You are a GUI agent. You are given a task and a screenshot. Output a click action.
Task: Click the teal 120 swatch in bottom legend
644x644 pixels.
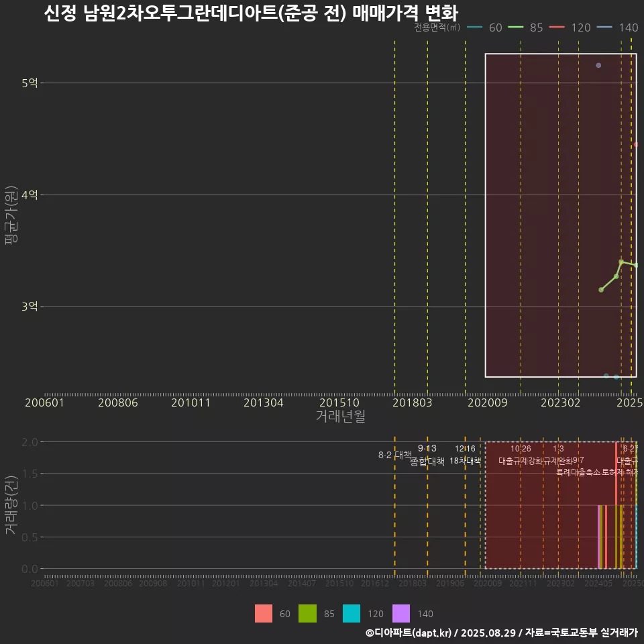[x=351, y=614]
